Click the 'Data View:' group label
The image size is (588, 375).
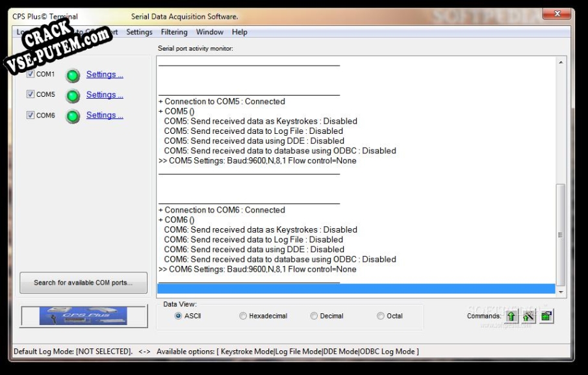179,304
